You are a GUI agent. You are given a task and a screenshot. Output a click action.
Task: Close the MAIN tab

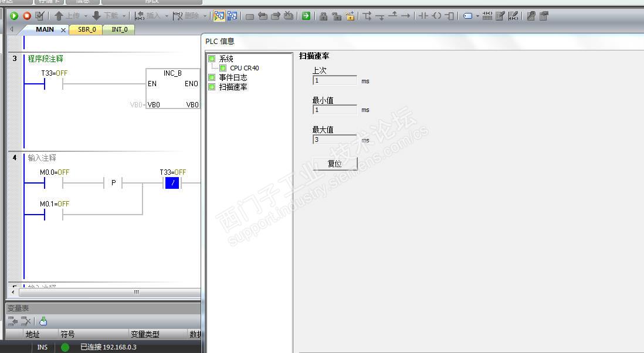[x=63, y=30]
